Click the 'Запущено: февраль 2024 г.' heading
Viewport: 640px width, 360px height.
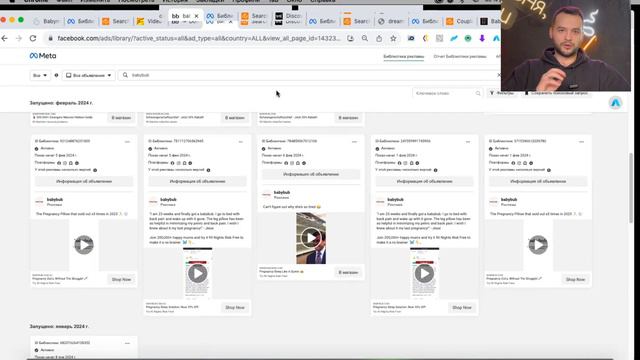pos(61,103)
